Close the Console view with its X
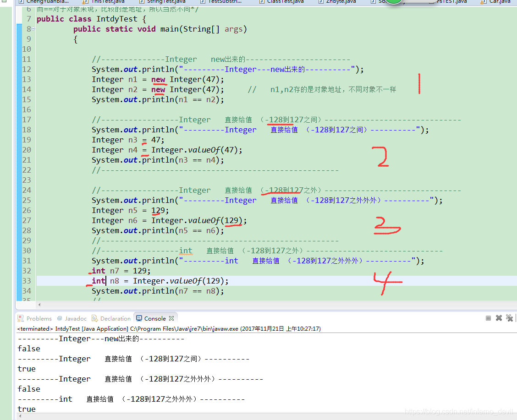The height and width of the screenshot is (420, 517). [x=171, y=318]
